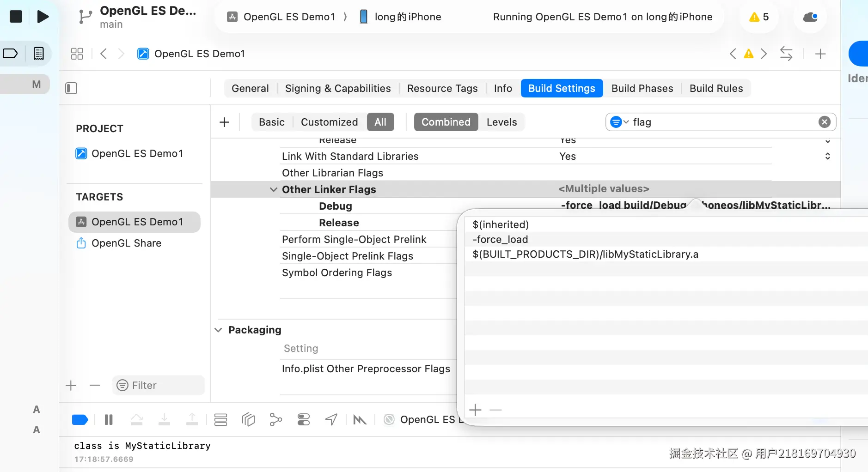The width and height of the screenshot is (868, 472).
Task: Add a new editor with plus icon
Action: pos(820,54)
